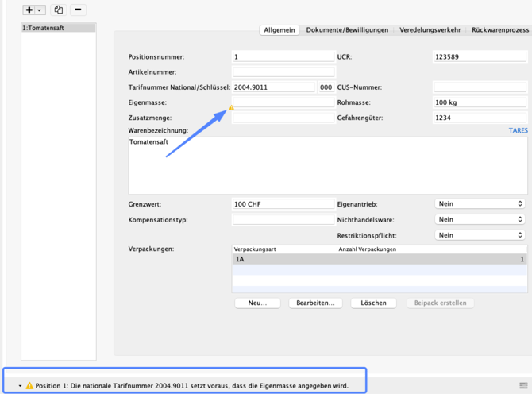
Task: Click the plus icon to add position
Action: pyautogui.click(x=29, y=10)
